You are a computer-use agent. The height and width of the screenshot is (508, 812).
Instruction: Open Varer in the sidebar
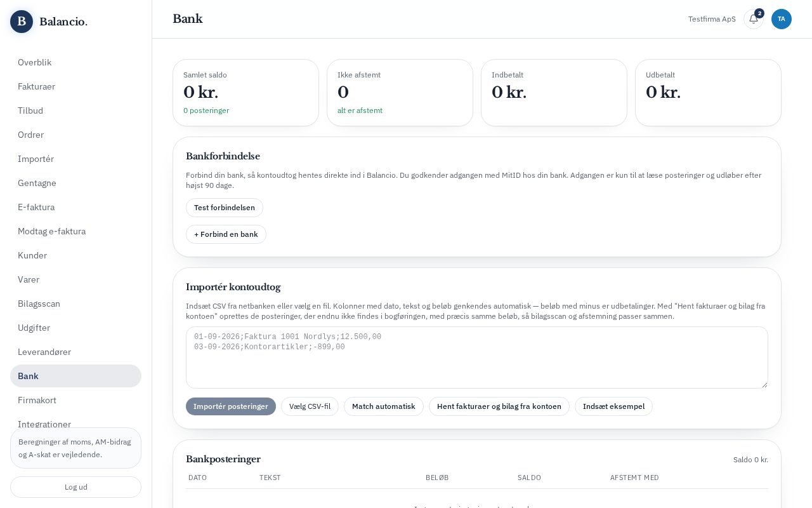click(x=75, y=279)
